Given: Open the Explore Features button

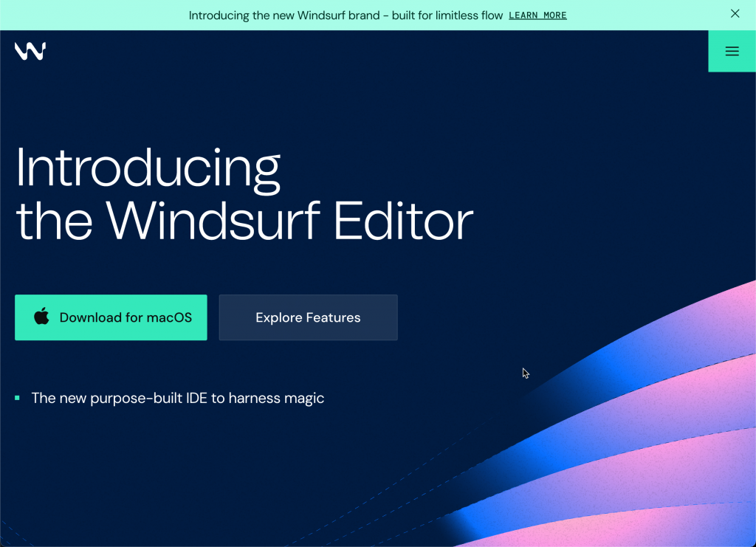Looking at the screenshot, I should click(x=308, y=317).
